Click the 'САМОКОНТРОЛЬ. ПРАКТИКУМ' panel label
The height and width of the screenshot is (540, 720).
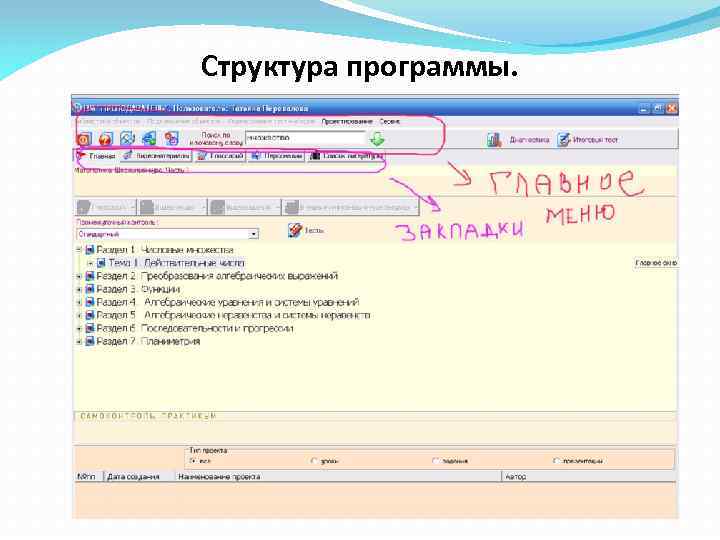point(148,416)
